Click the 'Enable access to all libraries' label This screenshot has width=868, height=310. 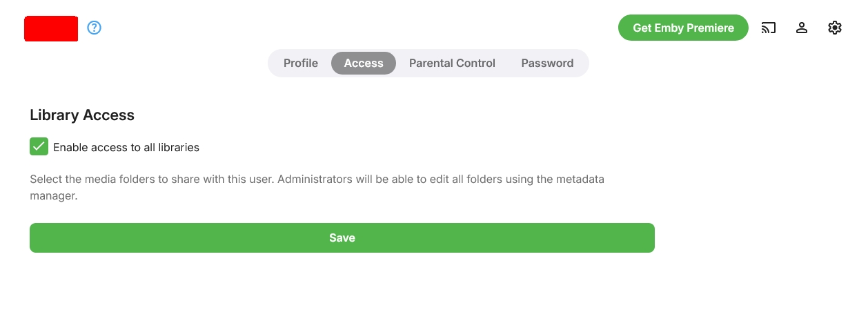[126, 147]
